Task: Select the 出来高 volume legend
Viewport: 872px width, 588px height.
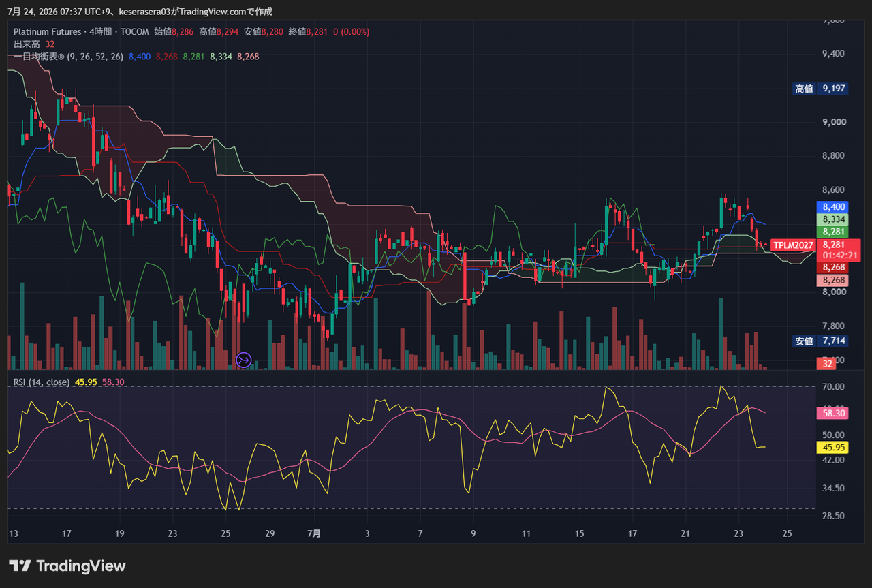Action: coord(34,44)
